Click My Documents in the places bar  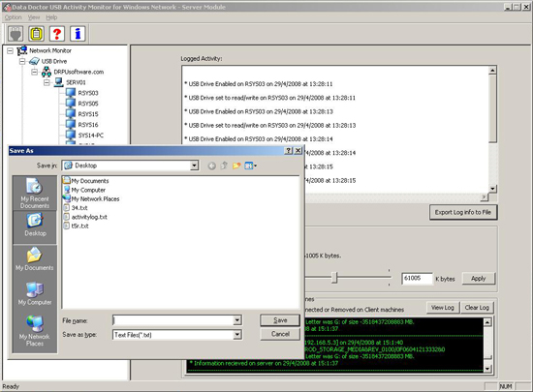[35, 259]
